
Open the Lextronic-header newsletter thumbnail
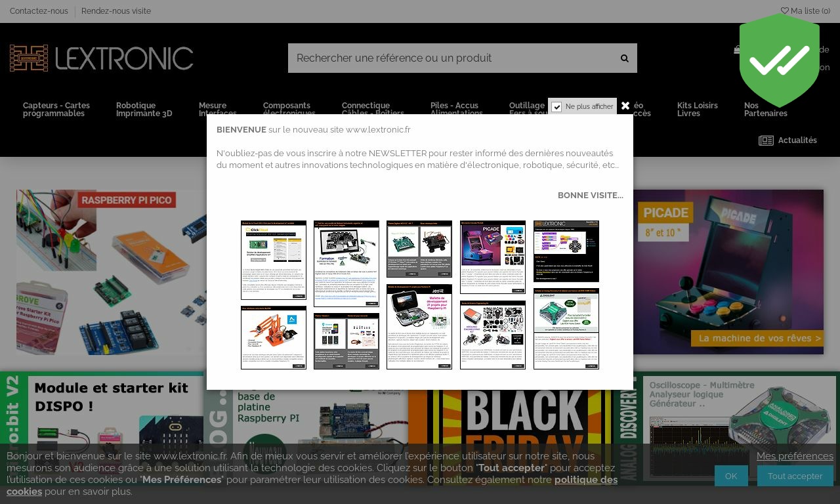566,251
